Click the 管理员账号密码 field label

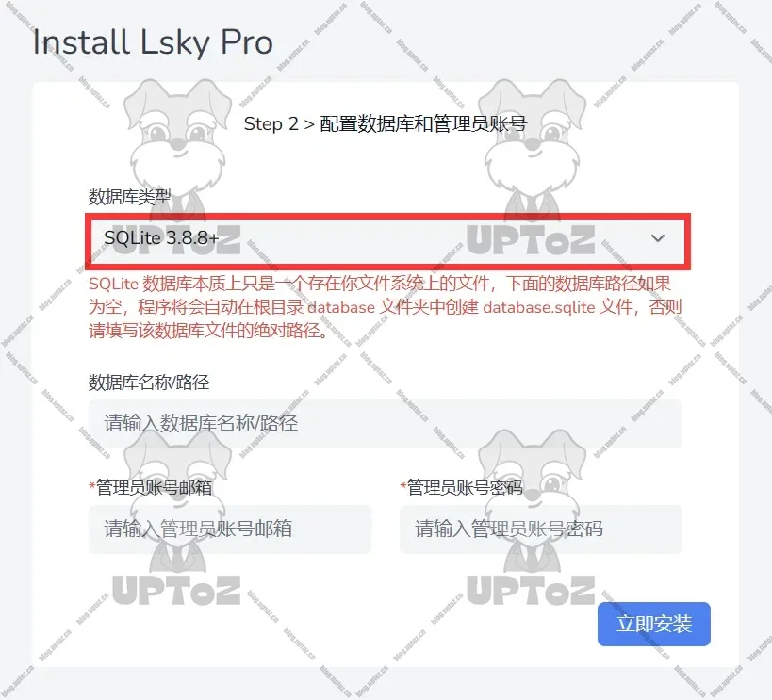[x=465, y=487]
